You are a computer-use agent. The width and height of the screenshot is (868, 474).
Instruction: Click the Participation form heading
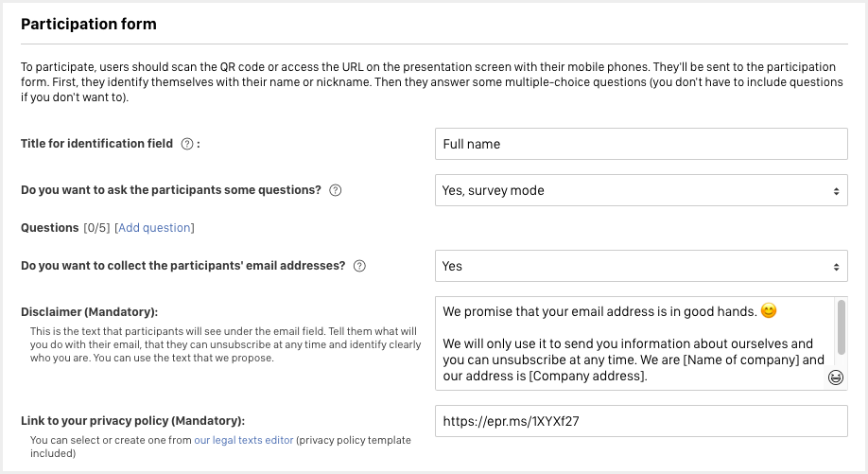(x=89, y=24)
